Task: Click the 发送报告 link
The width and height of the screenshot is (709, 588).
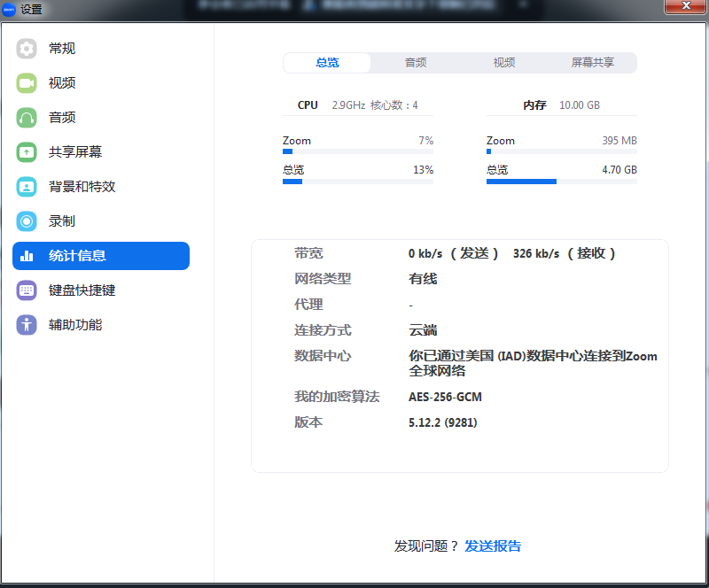Action: (493, 546)
